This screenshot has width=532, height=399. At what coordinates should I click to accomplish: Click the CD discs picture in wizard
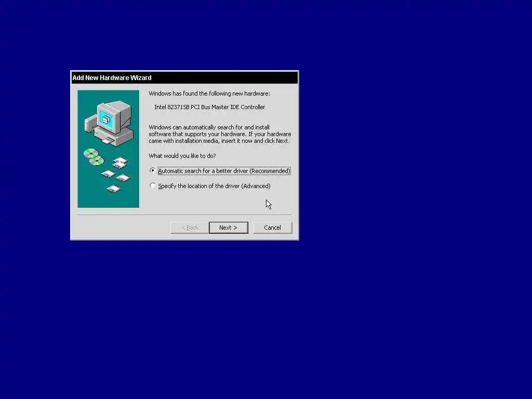pyautogui.click(x=94, y=157)
